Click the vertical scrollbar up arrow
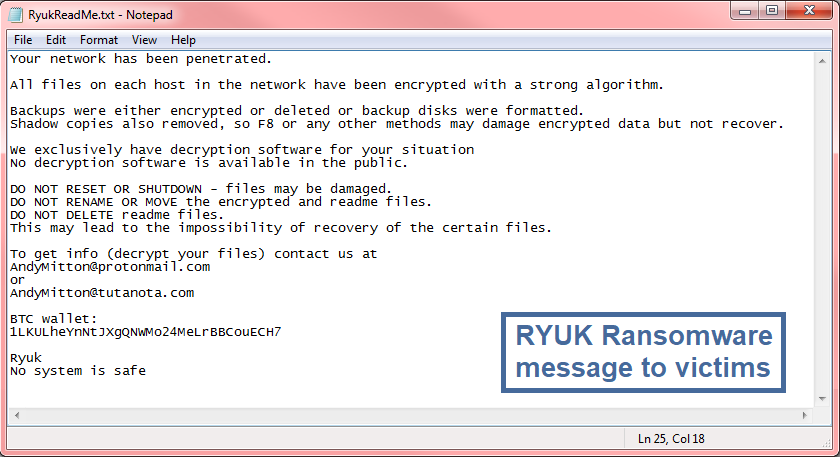840x458 pixels. [822, 61]
